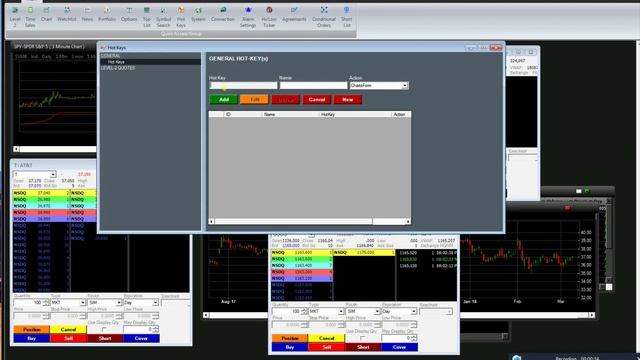
Task: Open a new Chart window
Action: pos(47,13)
